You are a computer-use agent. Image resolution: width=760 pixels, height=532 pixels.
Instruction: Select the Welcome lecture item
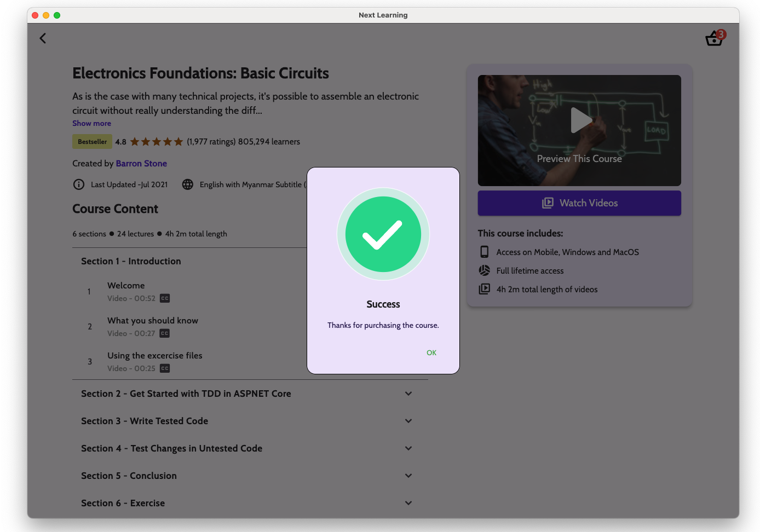(126, 286)
